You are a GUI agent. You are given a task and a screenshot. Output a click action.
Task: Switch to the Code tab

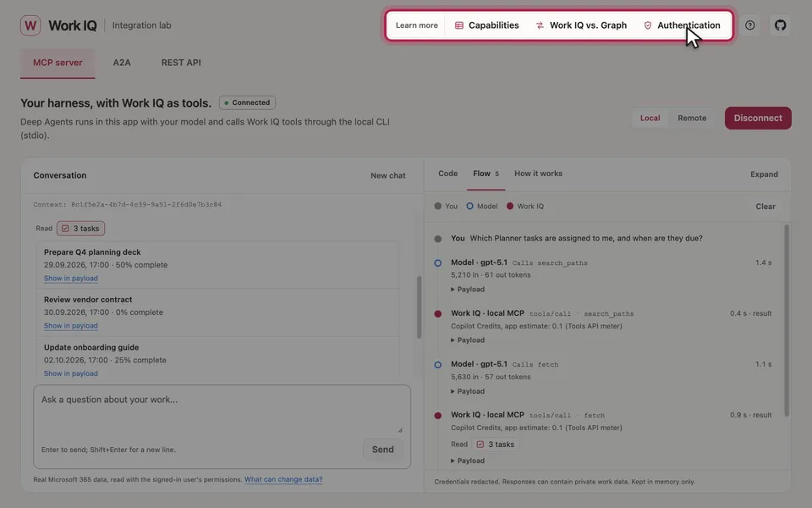[448, 174]
